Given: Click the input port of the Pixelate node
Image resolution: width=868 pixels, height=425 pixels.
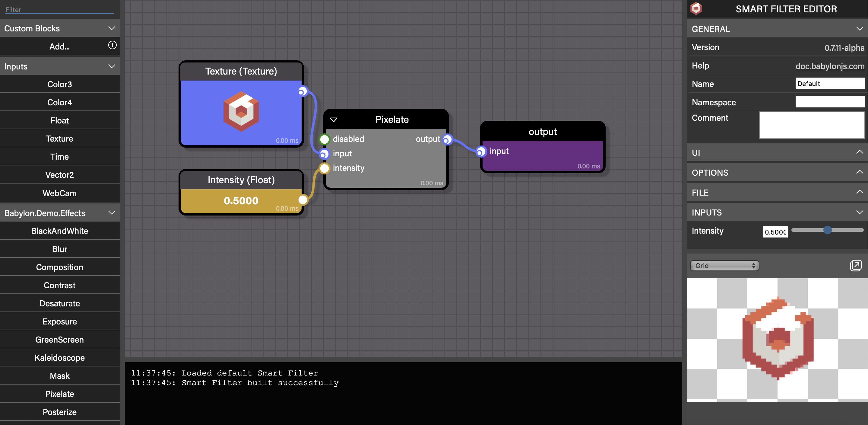Looking at the screenshot, I should coord(324,153).
